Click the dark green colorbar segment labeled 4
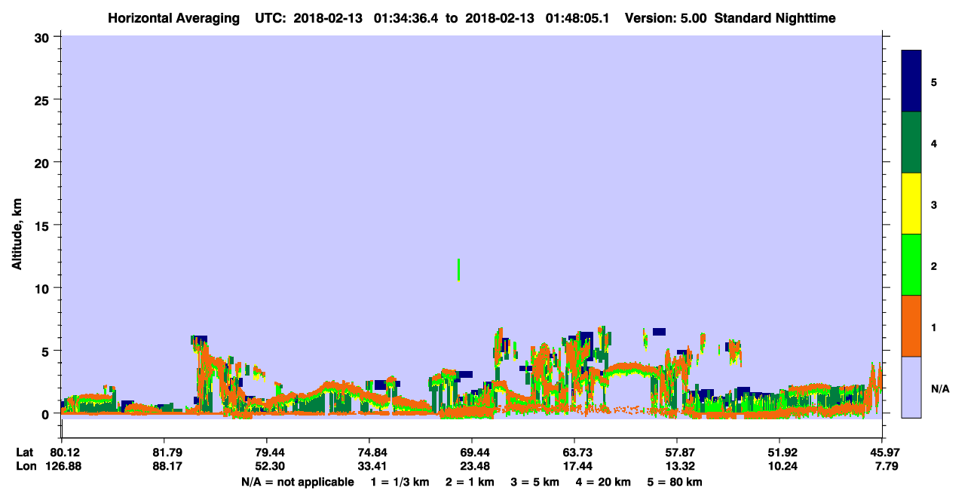The width and height of the screenshot is (980, 503). click(x=911, y=143)
